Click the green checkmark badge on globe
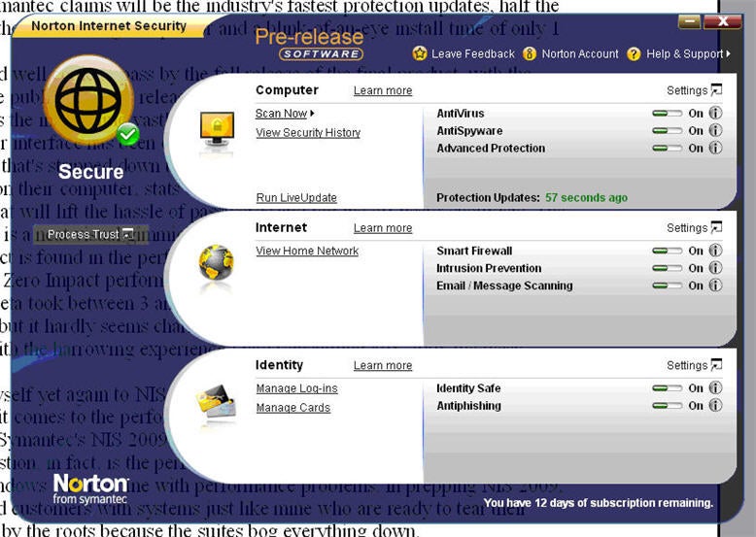The image size is (756, 537). (127, 134)
